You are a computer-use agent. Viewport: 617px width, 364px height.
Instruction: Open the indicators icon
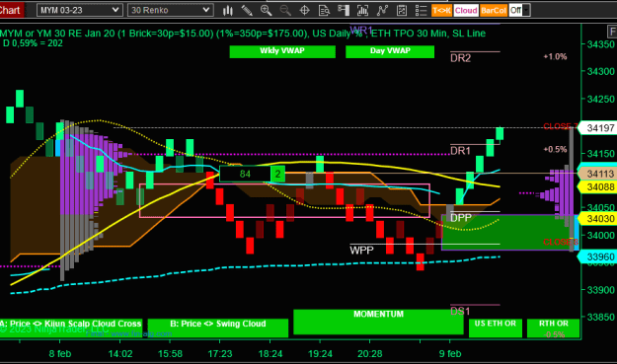pos(362,11)
